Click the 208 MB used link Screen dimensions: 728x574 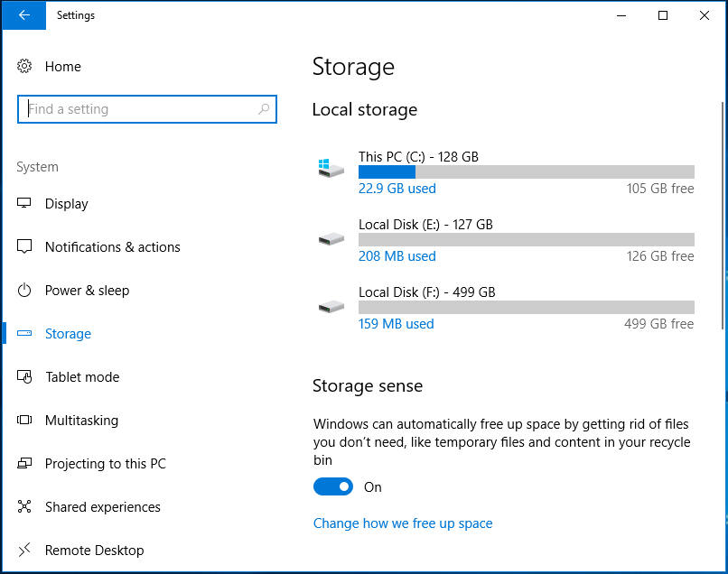[397, 256]
